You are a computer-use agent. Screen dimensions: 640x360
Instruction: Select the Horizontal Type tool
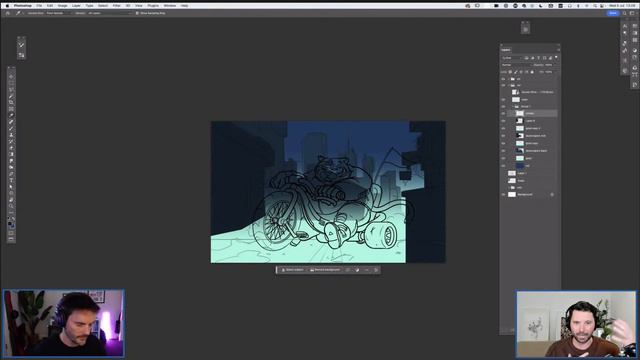pos(11,180)
